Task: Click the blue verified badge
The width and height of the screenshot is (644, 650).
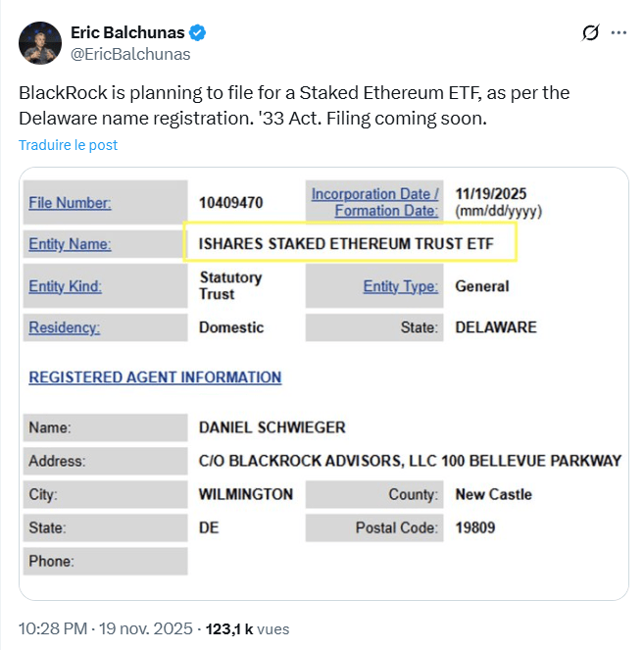Action: coord(198,32)
